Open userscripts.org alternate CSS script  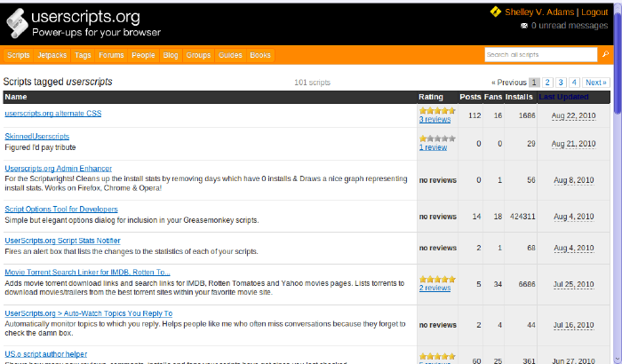tap(53, 114)
